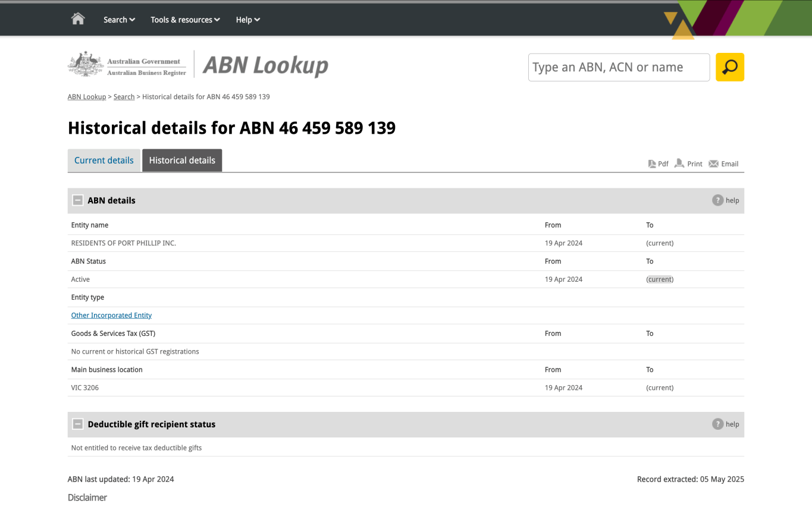
Task: Click the ABN Lookup site title
Action: tap(265, 65)
